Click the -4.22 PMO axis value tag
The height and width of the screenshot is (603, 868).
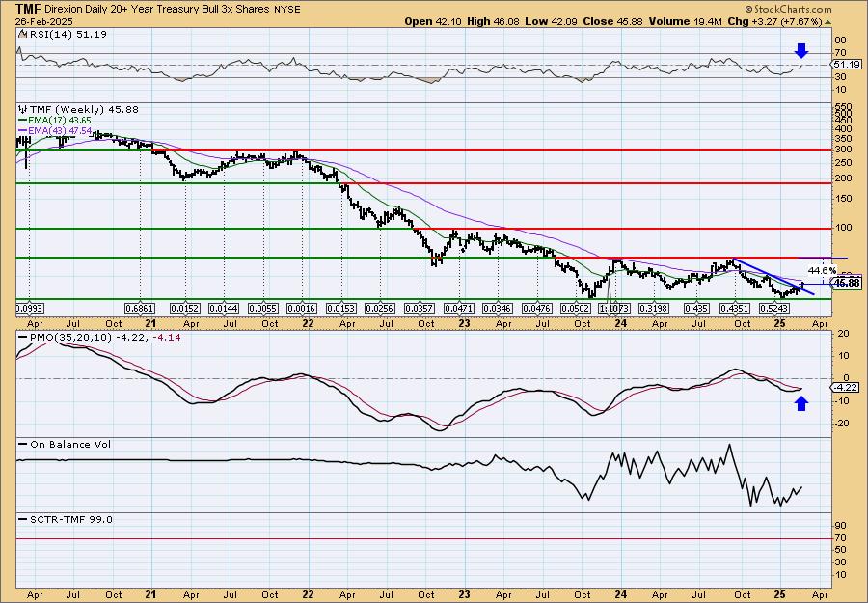coord(845,388)
